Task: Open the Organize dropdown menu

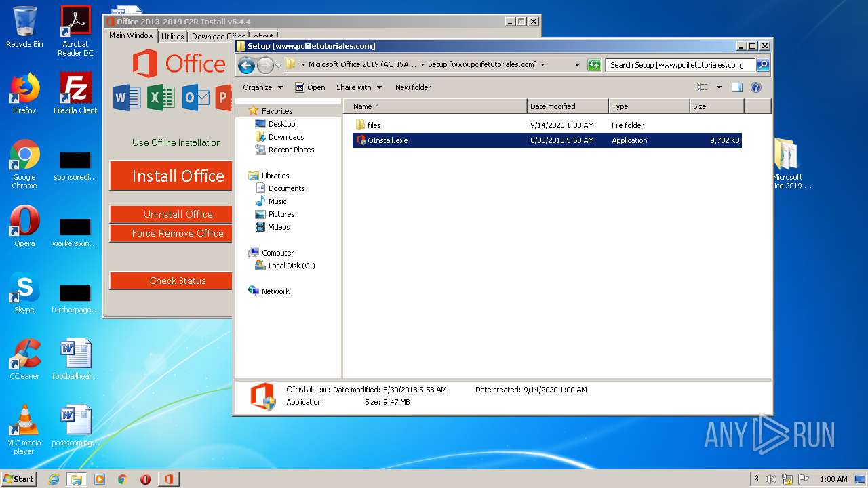Action: [x=262, y=87]
